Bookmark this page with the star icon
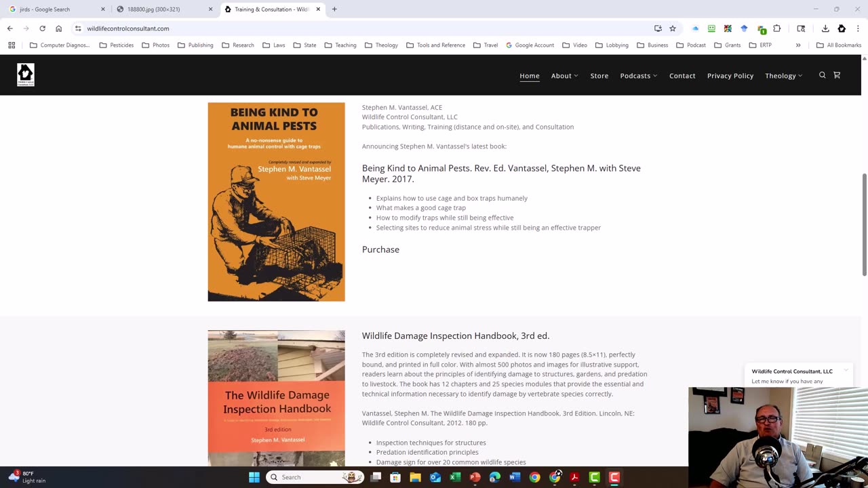 click(x=673, y=28)
